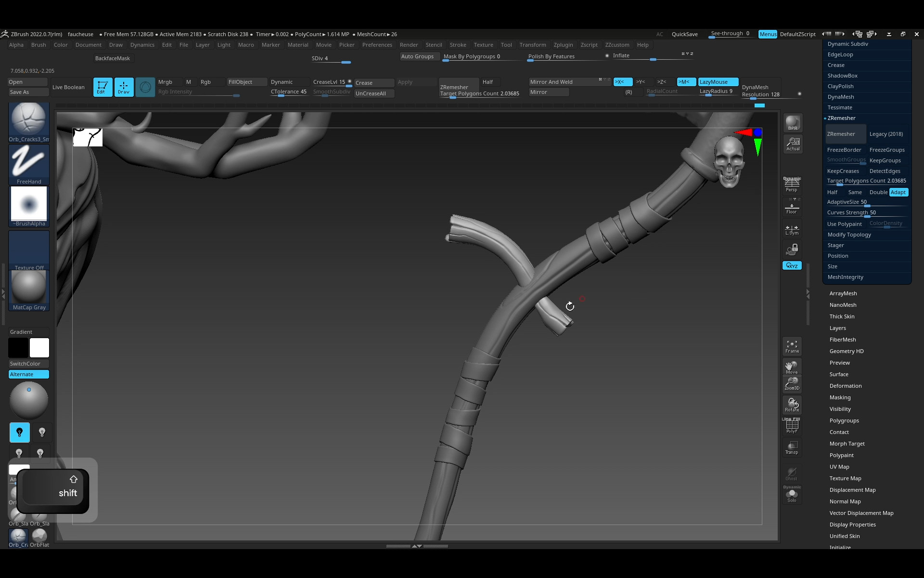Screen dimensions: 924x578
Task: Open the Zplugin menu
Action: click(563, 45)
